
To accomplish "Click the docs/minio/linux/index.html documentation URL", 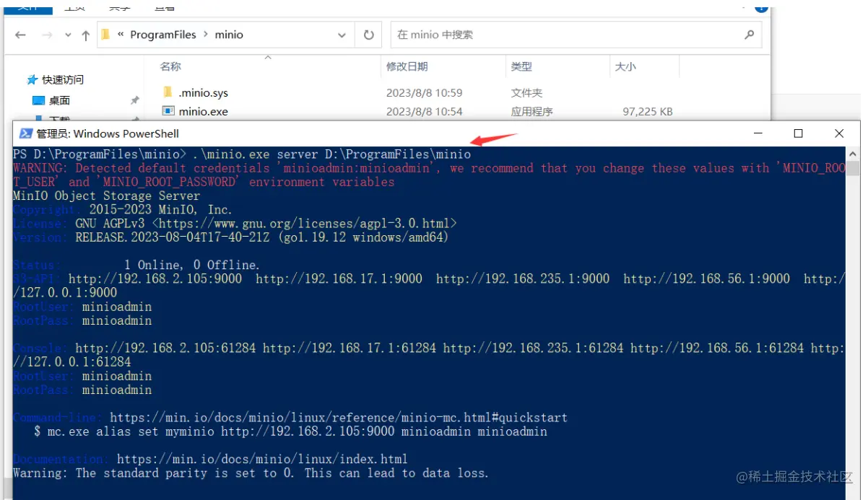I will 262,460.
